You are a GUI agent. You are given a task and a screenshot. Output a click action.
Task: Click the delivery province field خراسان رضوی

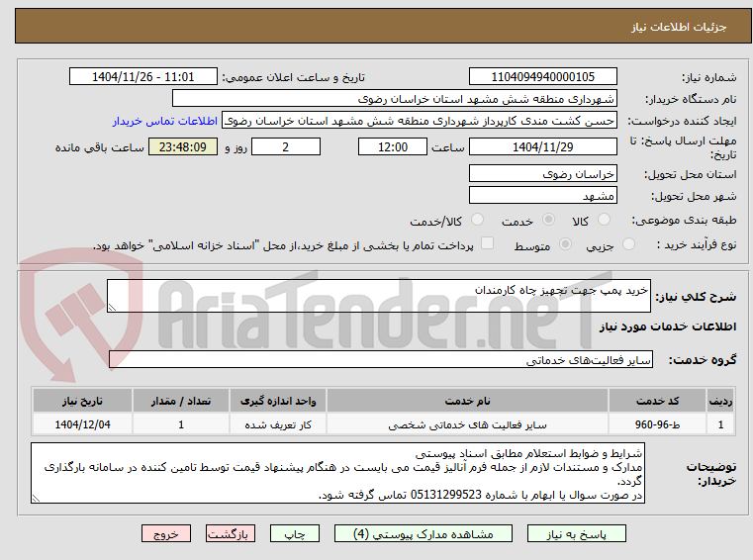(x=542, y=173)
